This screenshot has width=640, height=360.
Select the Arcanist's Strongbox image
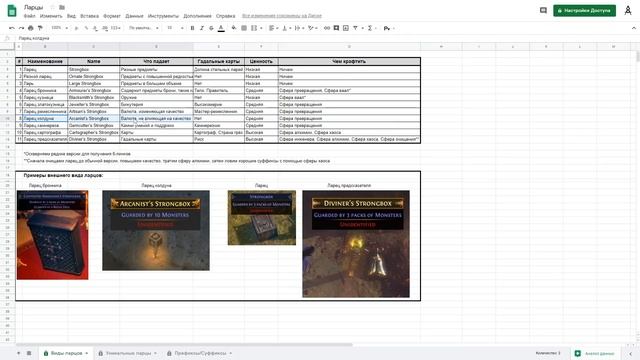pos(156,230)
